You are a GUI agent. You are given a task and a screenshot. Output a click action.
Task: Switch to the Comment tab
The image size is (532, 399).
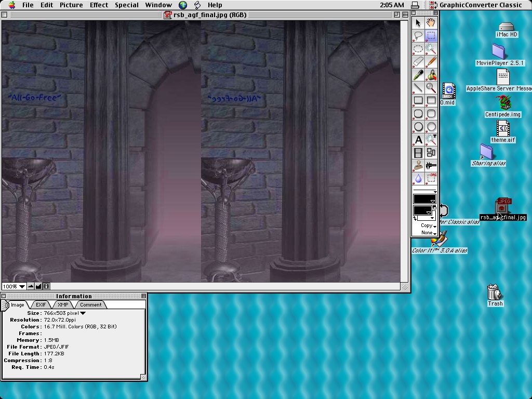click(x=90, y=304)
